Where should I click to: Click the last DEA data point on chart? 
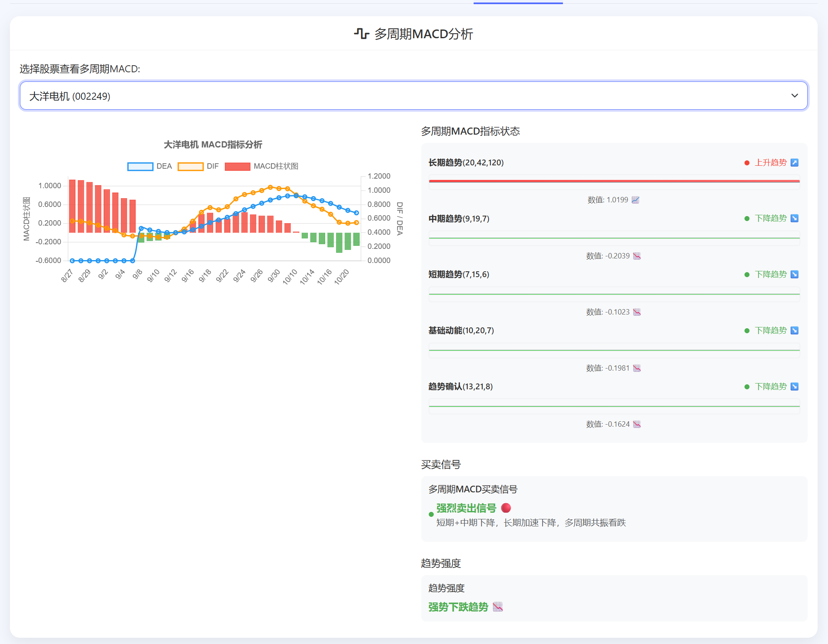pos(356,213)
